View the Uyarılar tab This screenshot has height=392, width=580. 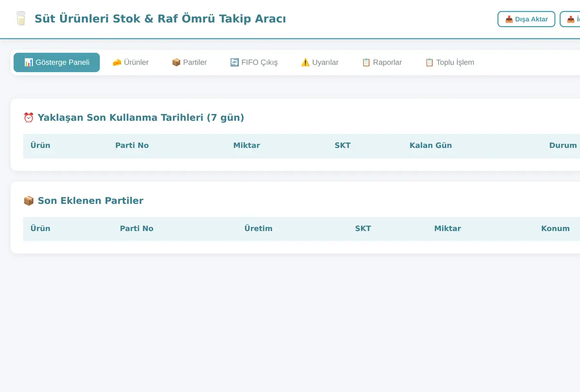tap(319, 62)
